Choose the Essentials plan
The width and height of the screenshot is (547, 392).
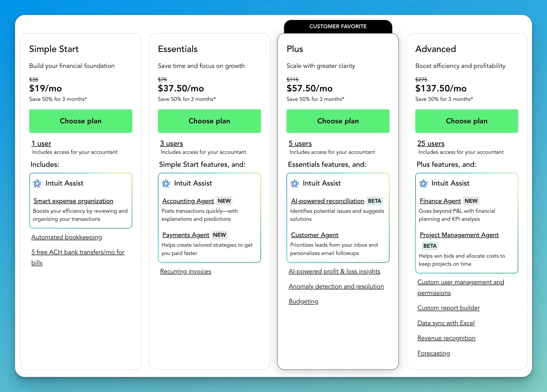209,121
